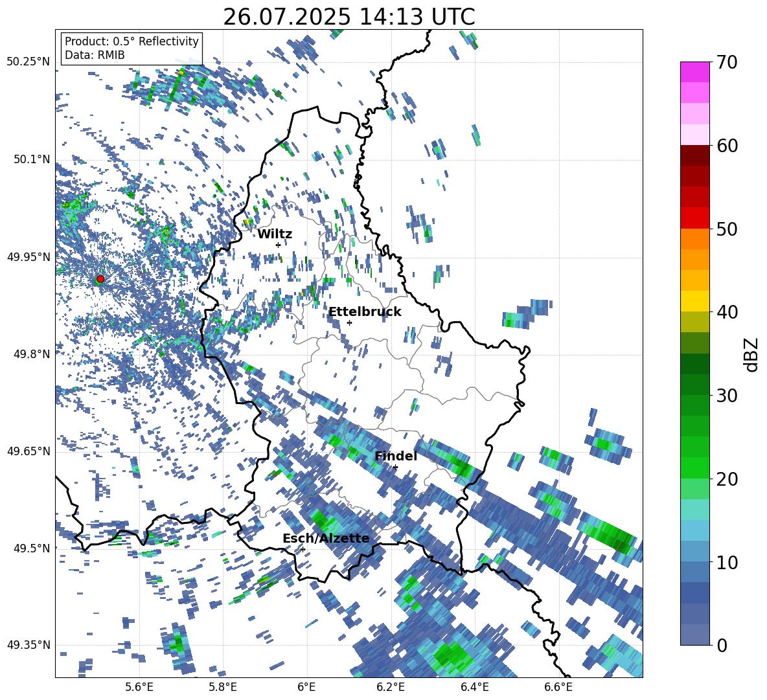Image resolution: width=767 pixels, height=700 pixels.
Task: Click the colorbar value 50
Action: pos(727,229)
